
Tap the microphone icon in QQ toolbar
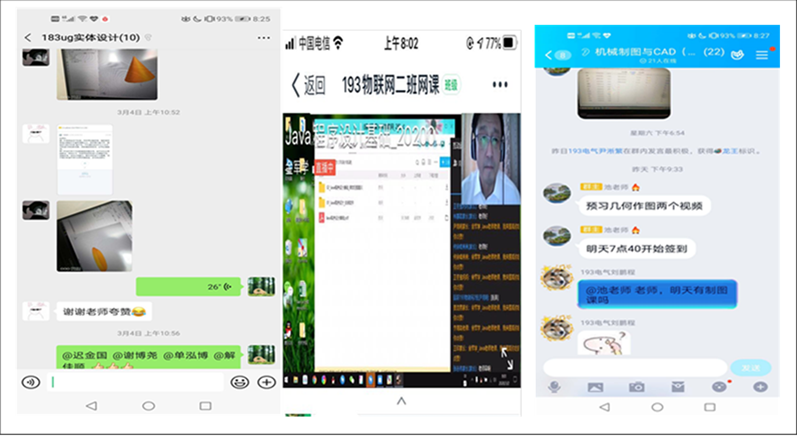553,387
